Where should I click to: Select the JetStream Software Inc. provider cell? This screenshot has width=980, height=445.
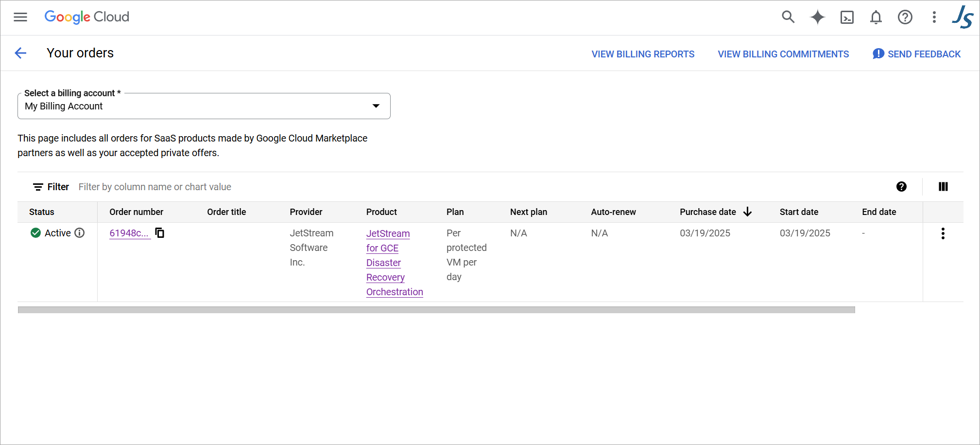pos(312,248)
